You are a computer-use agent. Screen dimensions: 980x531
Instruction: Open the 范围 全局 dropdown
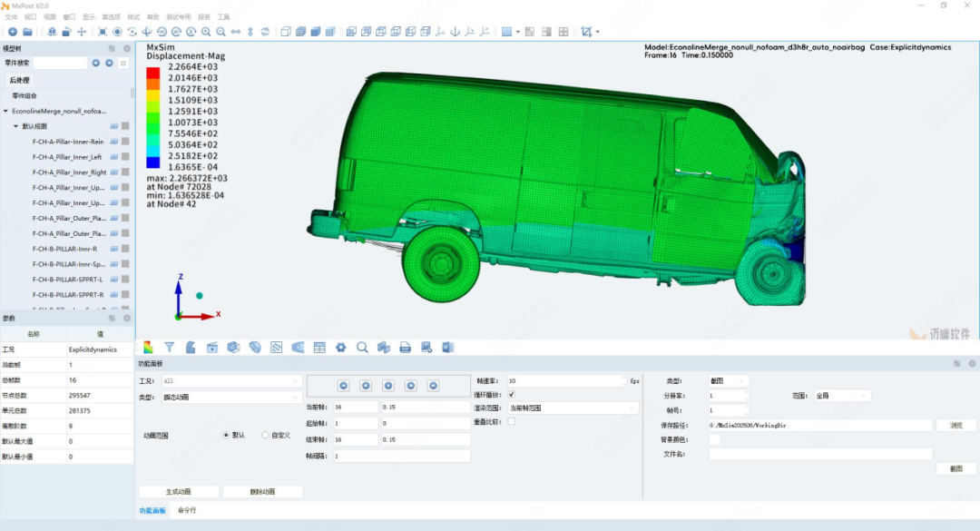point(842,396)
